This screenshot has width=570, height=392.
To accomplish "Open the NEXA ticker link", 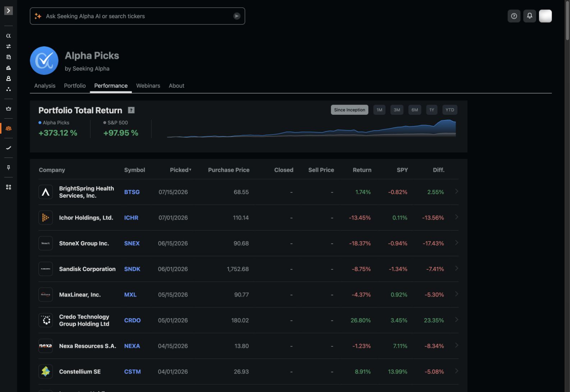I will tap(132, 346).
